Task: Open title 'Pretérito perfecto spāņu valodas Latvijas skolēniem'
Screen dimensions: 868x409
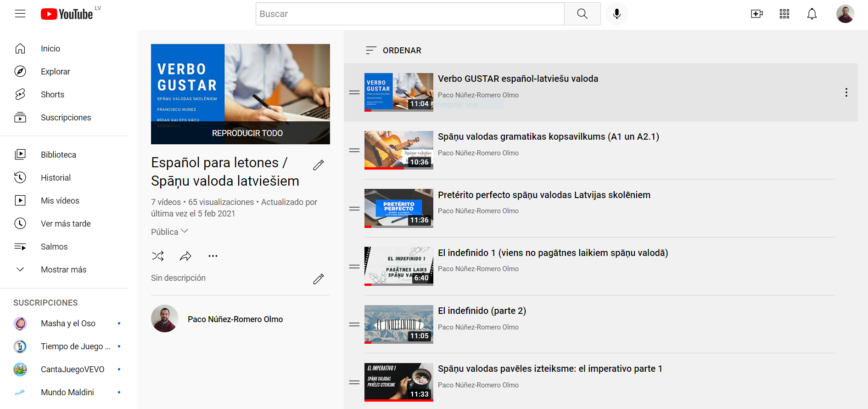Action: [x=544, y=195]
